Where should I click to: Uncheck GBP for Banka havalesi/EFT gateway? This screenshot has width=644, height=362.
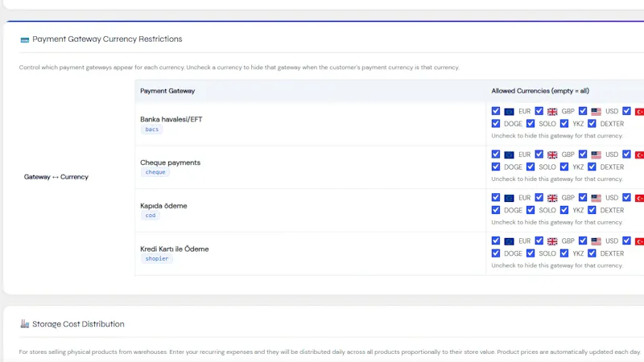coord(539,111)
